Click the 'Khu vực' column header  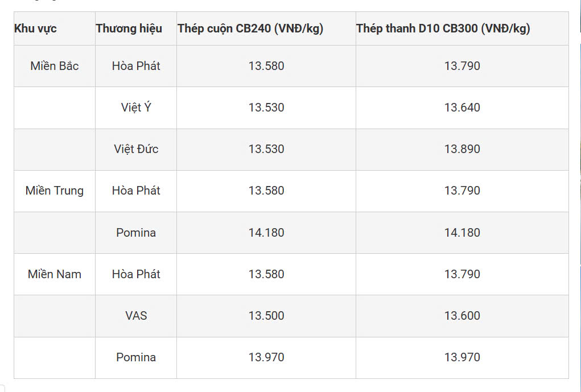(x=35, y=28)
